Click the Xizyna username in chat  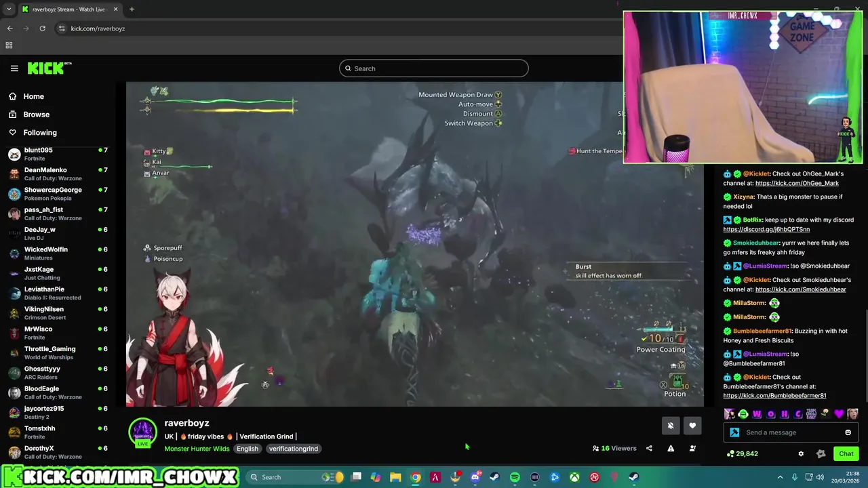pyautogui.click(x=743, y=197)
